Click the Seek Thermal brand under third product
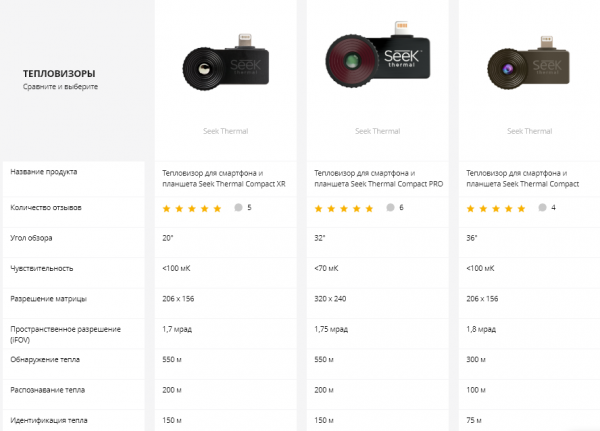The image size is (600, 431). click(x=531, y=131)
